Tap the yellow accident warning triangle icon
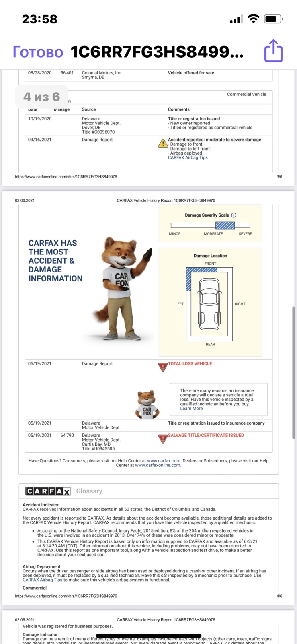 click(162, 143)
